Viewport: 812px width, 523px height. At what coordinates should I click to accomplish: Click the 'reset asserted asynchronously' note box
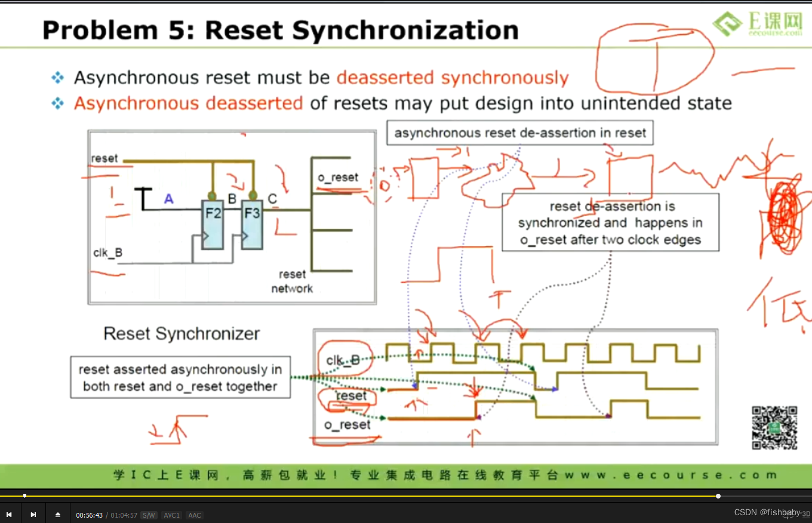tap(180, 378)
